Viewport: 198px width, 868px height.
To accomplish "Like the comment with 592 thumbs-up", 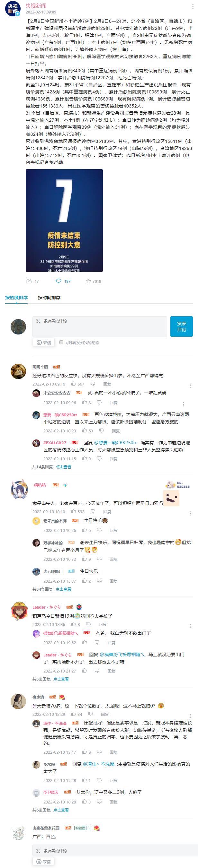I will pos(77,511).
